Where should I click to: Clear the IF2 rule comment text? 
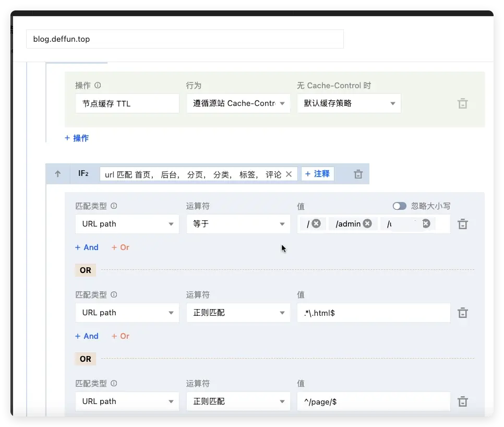coord(289,174)
